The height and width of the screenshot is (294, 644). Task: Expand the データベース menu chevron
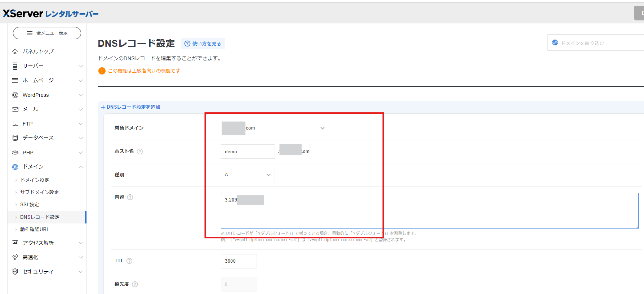pyautogui.click(x=81, y=138)
